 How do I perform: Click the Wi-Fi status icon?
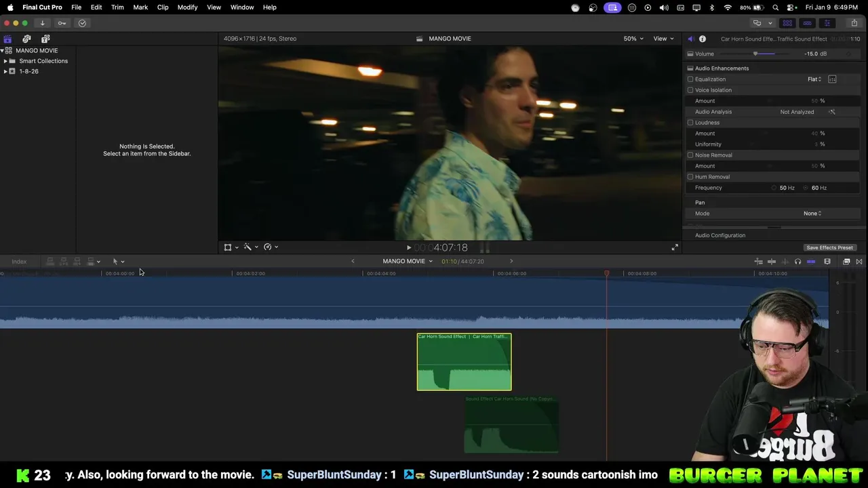[x=728, y=7]
